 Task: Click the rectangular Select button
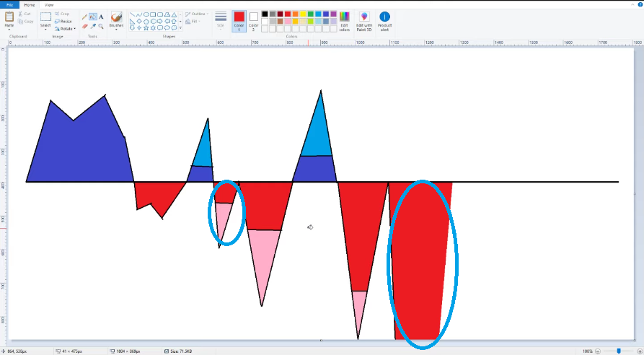coord(45,17)
